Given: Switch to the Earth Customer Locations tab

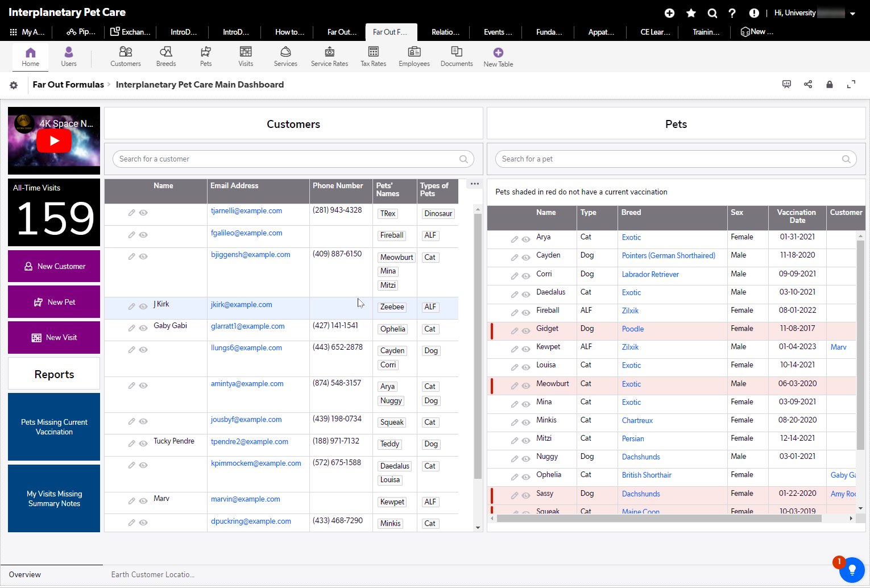Looking at the screenshot, I should point(152,574).
